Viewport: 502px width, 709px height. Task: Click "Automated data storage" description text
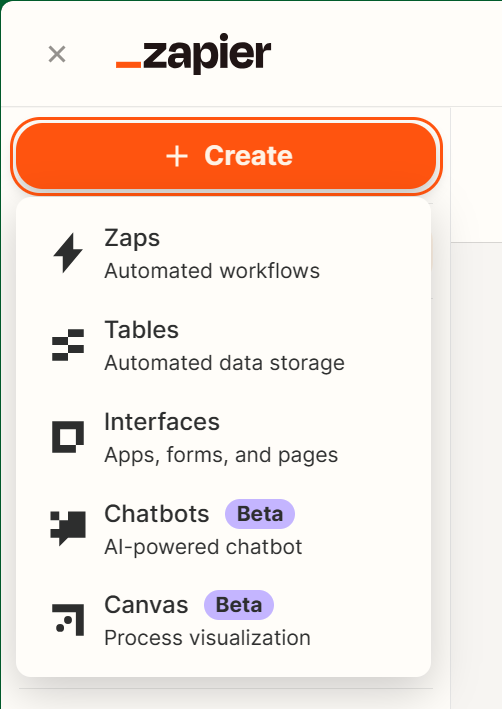pyautogui.click(x=224, y=363)
